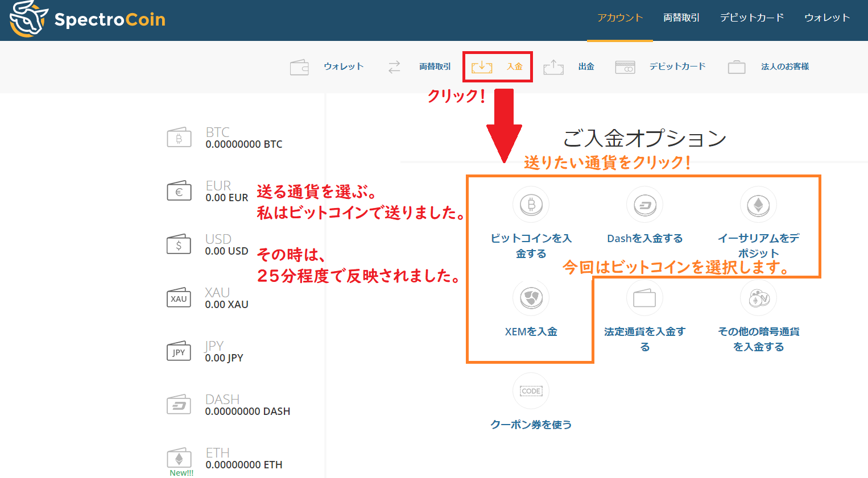
Task: Click the ウォレット wallet icon in subnav
Action: (x=299, y=66)
